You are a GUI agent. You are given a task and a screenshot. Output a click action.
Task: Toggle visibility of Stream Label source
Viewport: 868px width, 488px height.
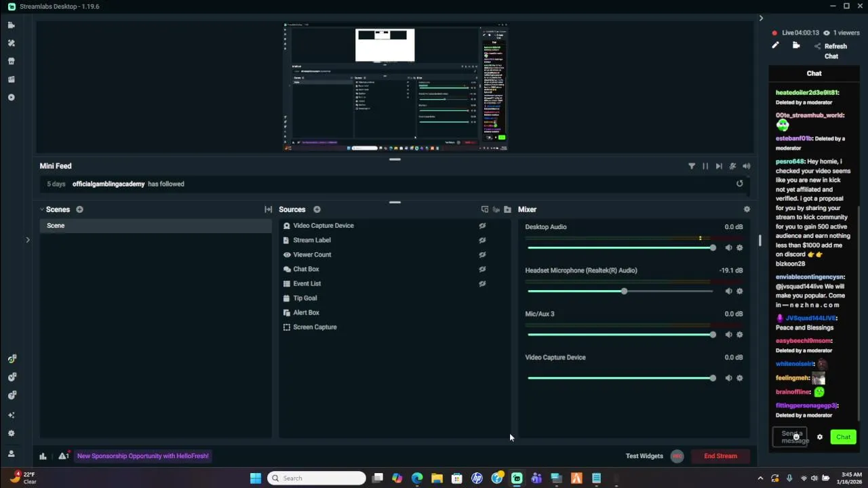pyautogui.click(x=482, y=240)
